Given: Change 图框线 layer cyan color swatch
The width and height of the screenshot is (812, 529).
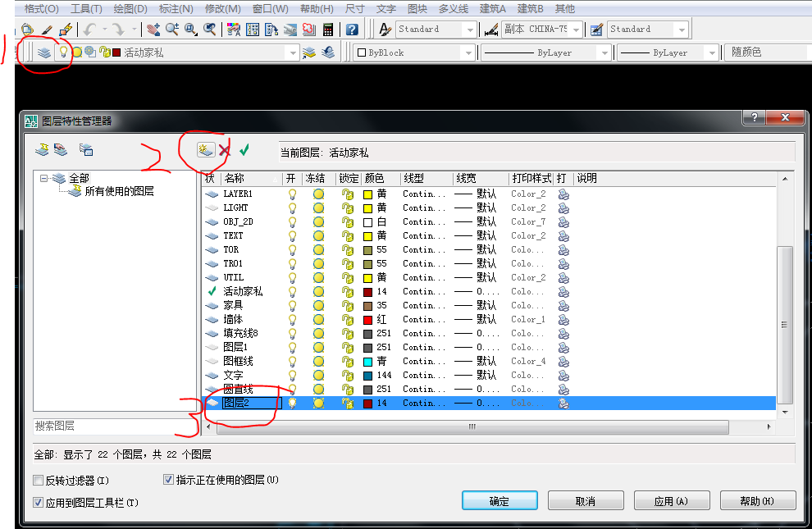Looking at the screenshot, I should coord(367,362).
